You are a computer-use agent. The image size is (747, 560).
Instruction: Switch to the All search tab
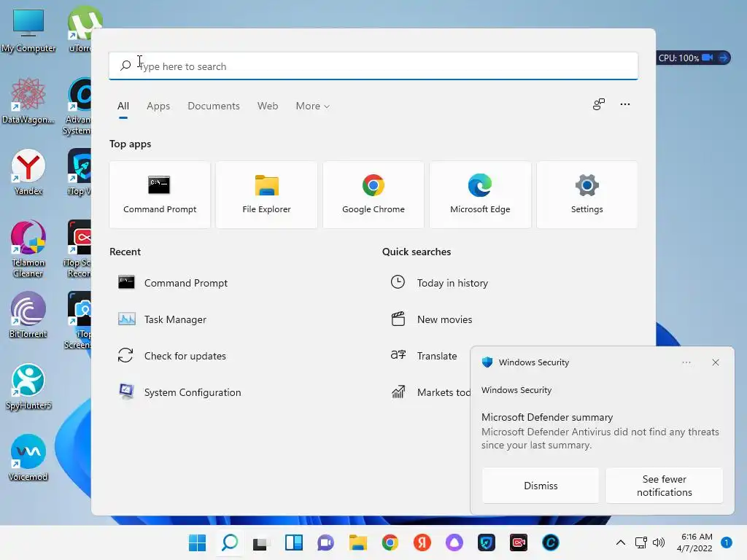click(x=123, y=106)
